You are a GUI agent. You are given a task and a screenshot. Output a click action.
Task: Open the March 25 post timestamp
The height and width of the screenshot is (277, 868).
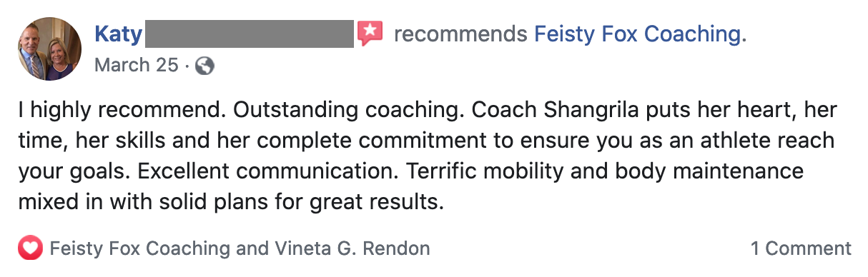tap(136, 65)
